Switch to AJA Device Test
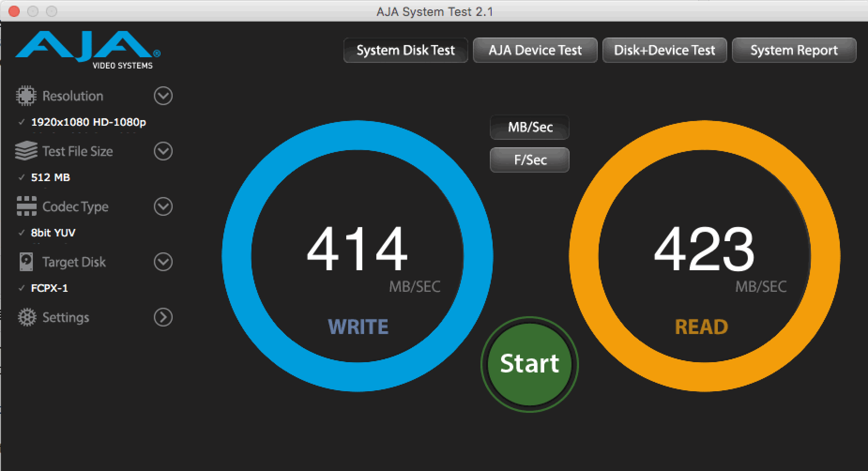The height and width of the screenshot is (471, 868). coord(535,50)
